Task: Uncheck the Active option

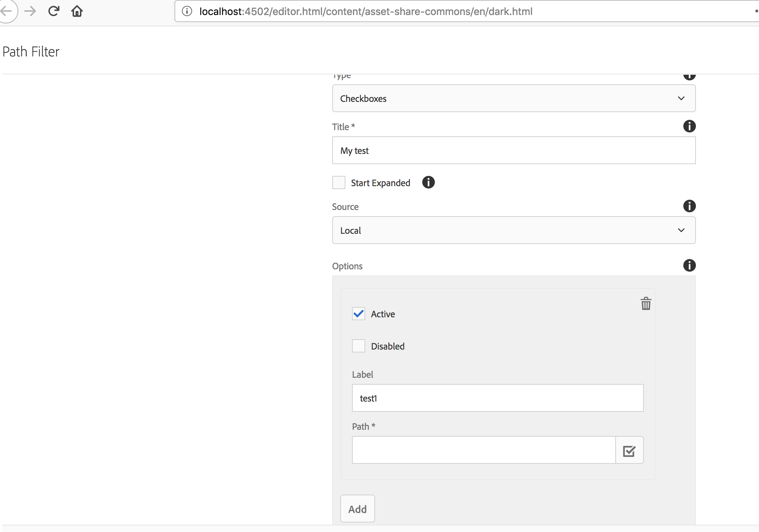Action: [358, 314]
